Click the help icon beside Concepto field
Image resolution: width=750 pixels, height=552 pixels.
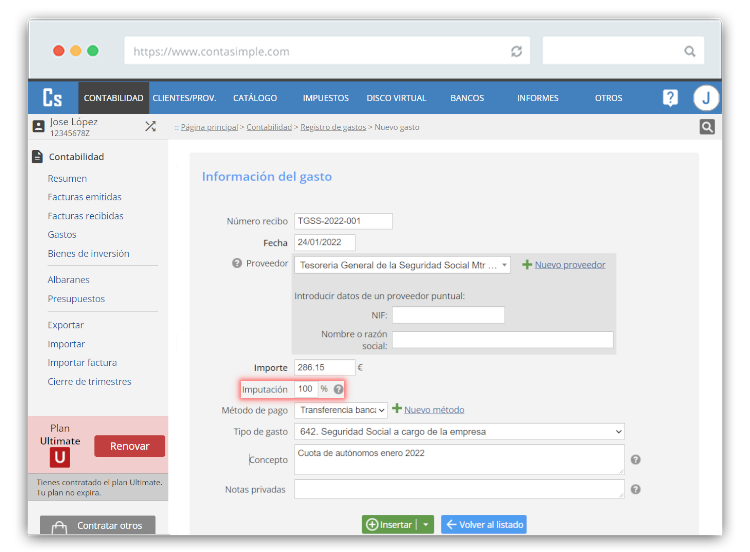click(x=635, y=460)
